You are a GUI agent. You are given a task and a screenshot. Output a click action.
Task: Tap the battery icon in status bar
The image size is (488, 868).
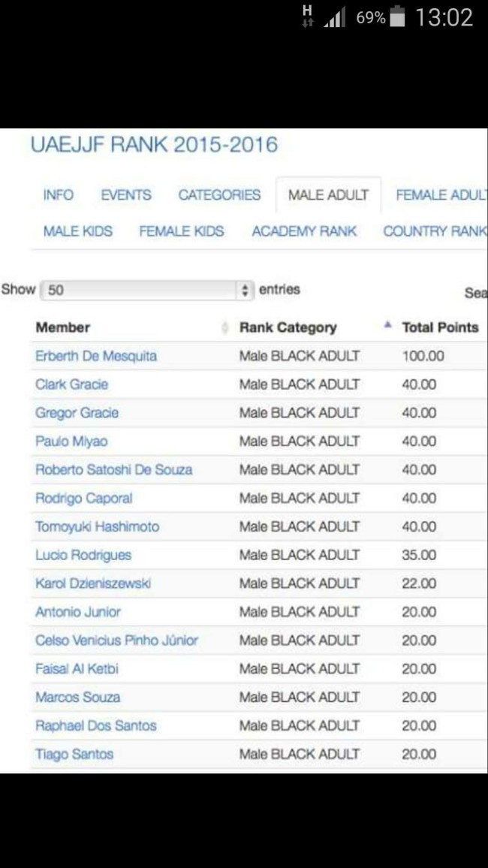[x=398, y=17]
